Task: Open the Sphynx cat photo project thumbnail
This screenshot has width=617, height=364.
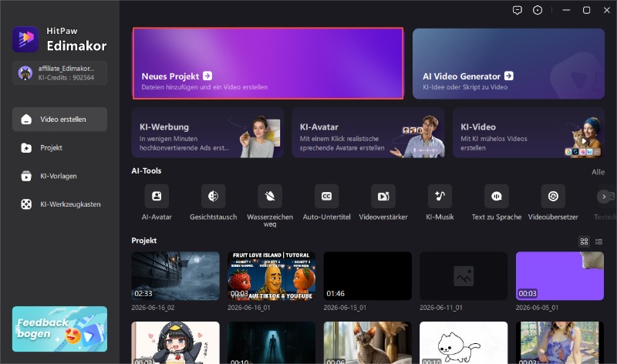Action: 368,342
